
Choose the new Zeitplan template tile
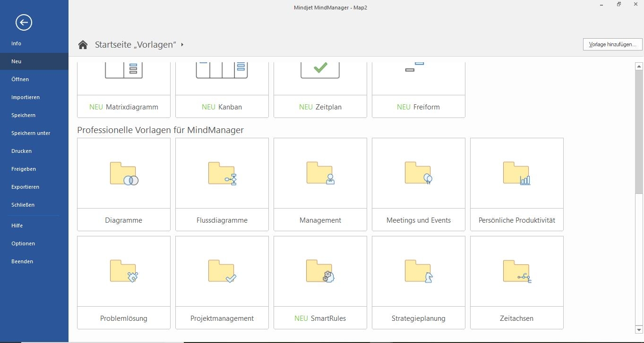pos(320,90)
